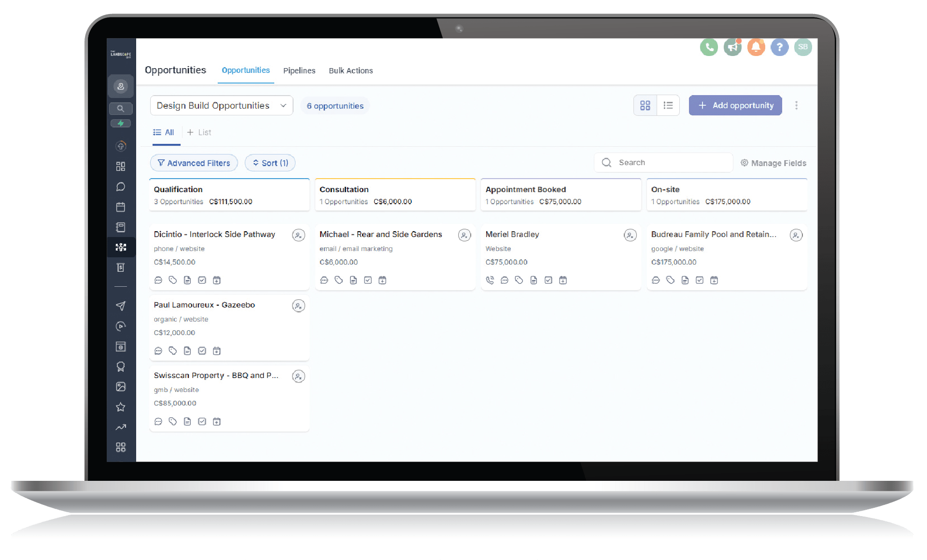Screen dimensions: 927x560
Task: Open conversations chat icon in sidebar
Action: coord(121,187)
